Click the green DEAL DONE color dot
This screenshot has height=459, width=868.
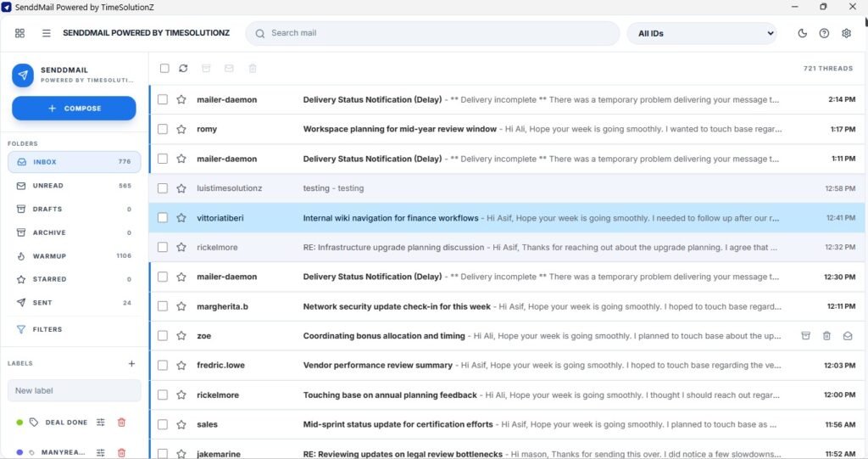point(19,423)
